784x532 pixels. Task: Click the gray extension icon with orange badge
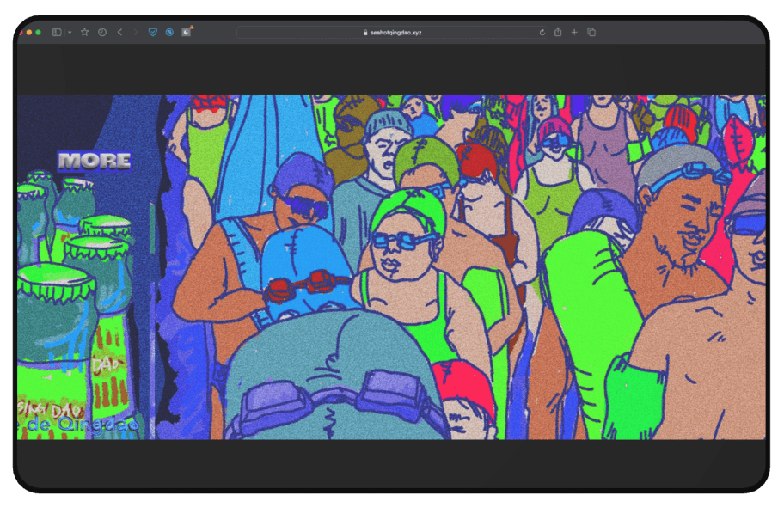pyautogui.click(x=187, y=32)
